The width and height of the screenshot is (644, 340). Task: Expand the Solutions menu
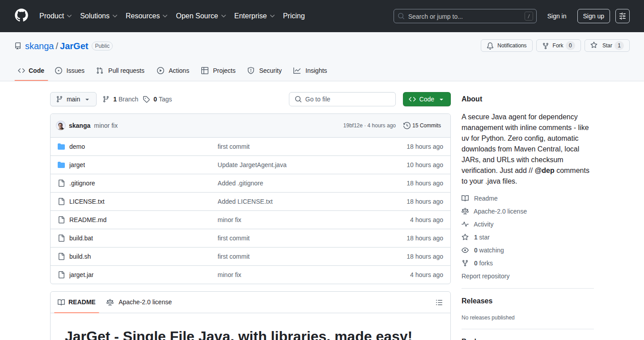point(99,16)
